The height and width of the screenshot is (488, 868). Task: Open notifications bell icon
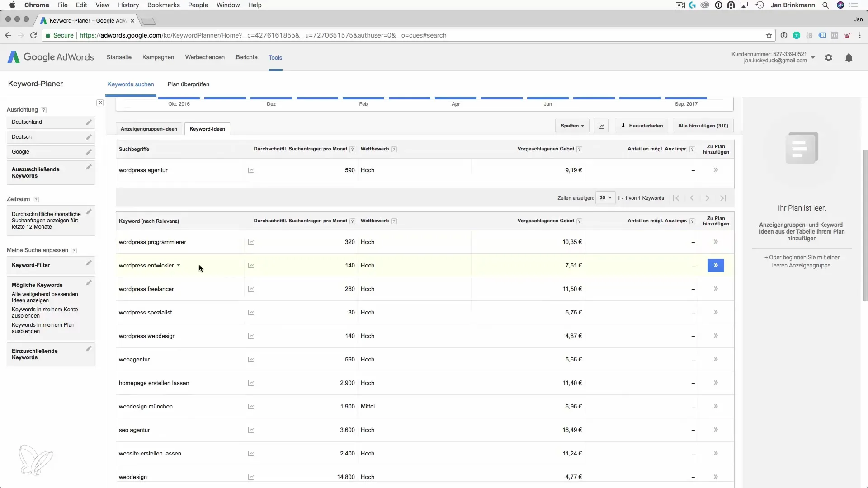[849, 58]
